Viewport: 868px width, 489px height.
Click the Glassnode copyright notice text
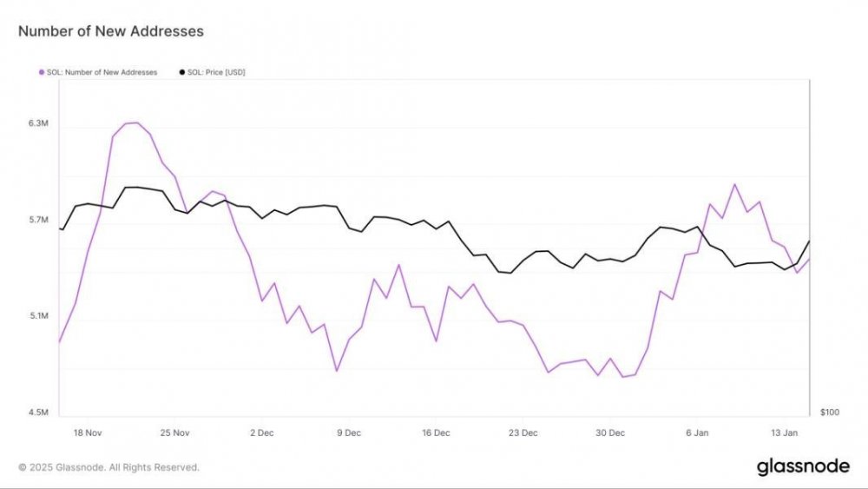point(109,467)
